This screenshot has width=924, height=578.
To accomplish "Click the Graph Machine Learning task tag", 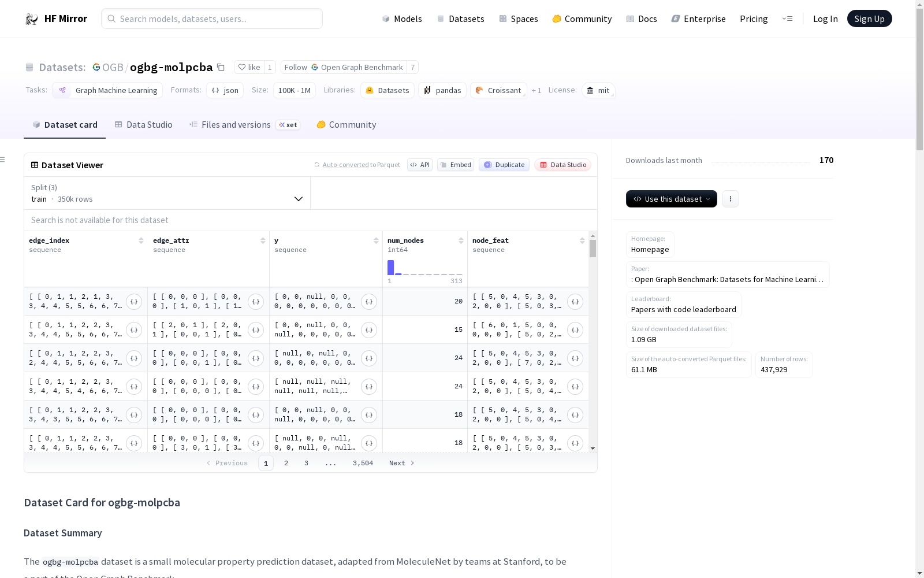I will 107,90.
